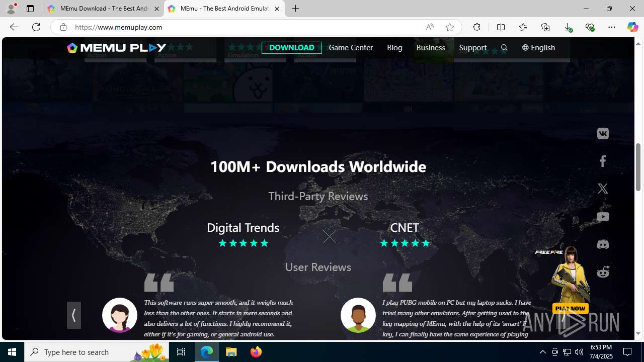This screenshot has height=362, width=644.
Task: Click the 100M+ Downloads Worldwide heading
Action: click(318, 166)
